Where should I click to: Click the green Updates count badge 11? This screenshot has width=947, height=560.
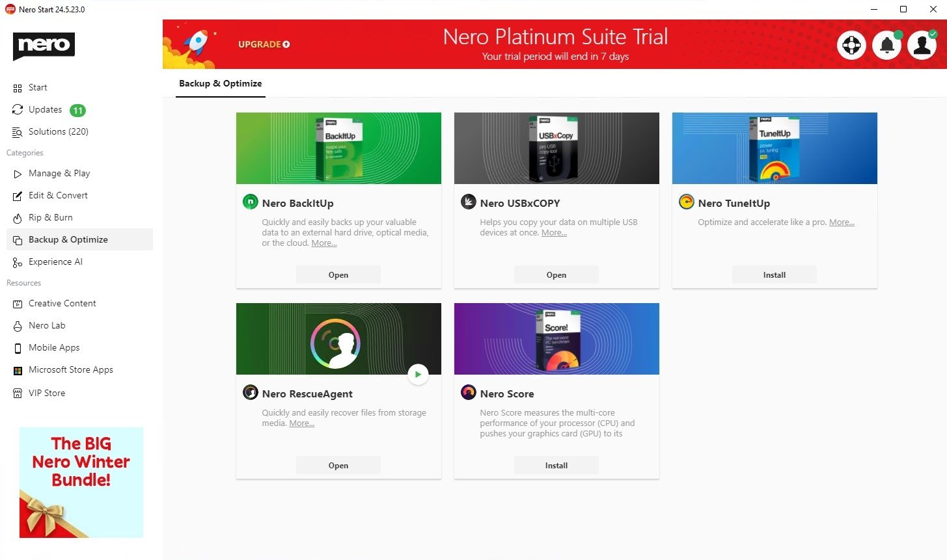click(x=77, y=111)
